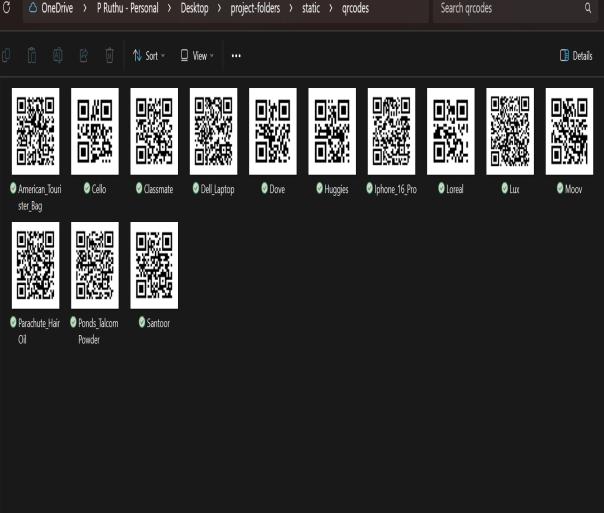Viewport: 604px width, 513px height.
Task: Click the OneDrive cloud icon
Action: coord(33,7)
